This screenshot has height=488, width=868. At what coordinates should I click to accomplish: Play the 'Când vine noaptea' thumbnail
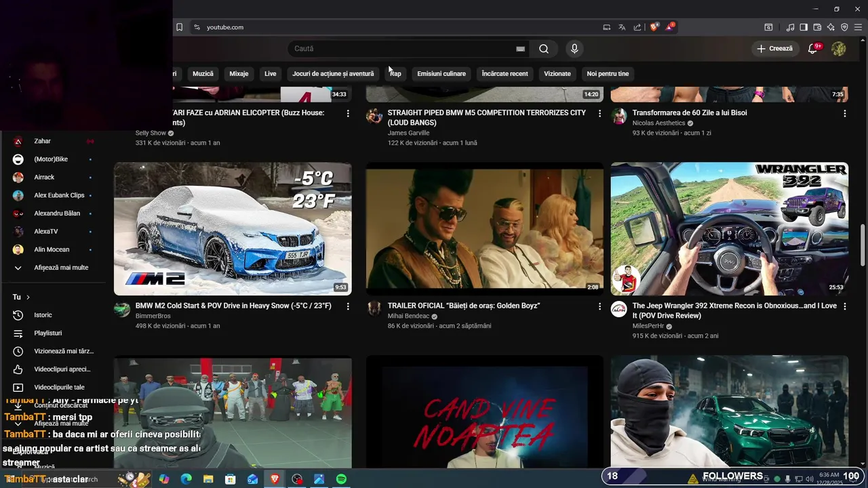484,412
